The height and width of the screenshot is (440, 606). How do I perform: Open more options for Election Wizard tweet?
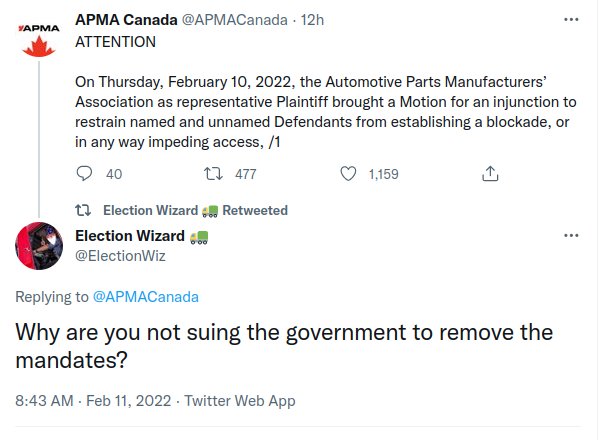571,235
